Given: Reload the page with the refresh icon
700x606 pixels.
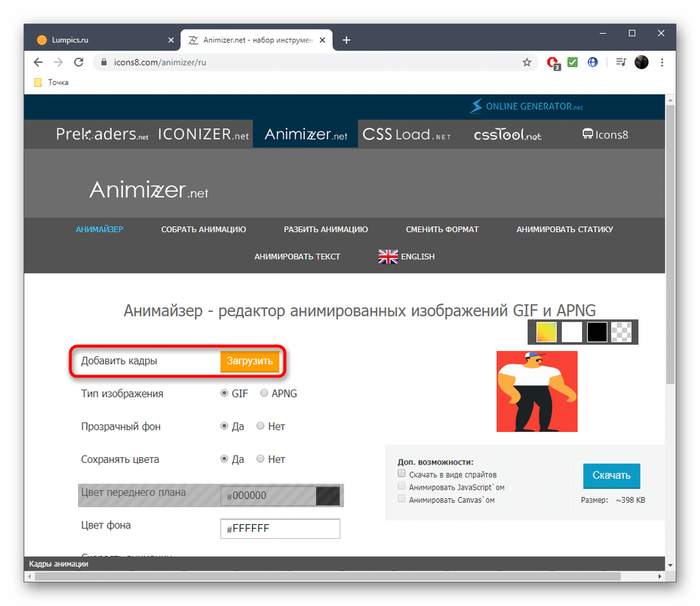Looking at the screenshot, I should 79,62.
